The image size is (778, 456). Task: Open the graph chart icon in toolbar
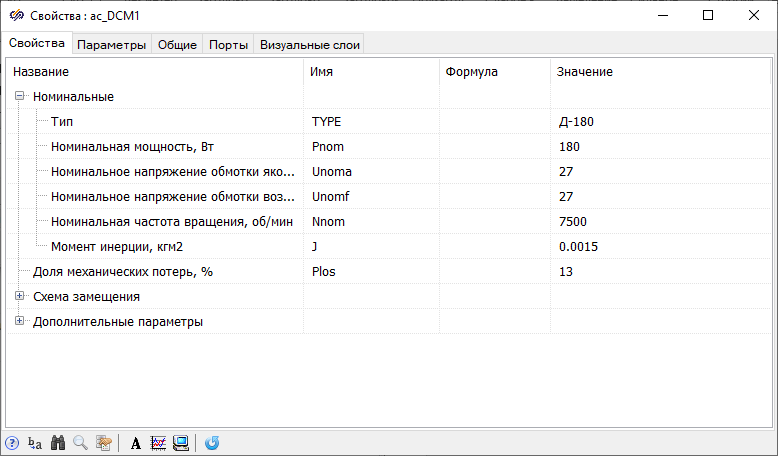[158, 443]
